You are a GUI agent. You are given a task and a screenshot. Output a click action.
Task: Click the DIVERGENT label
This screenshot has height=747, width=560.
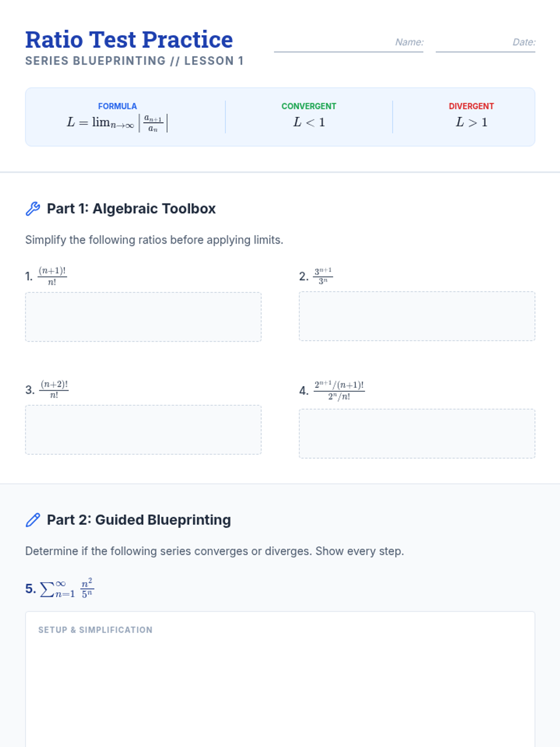(471, 106)
